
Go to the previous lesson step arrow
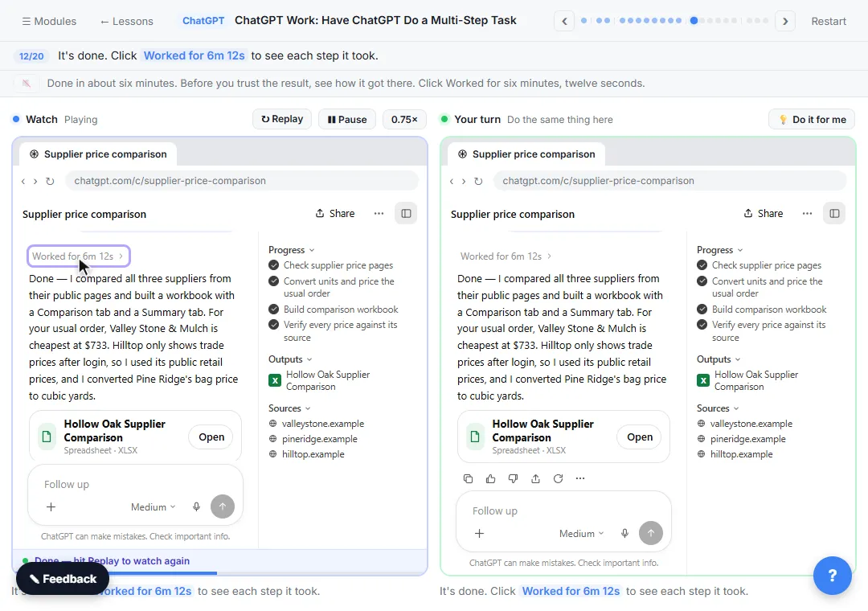(x=564, y=21)
